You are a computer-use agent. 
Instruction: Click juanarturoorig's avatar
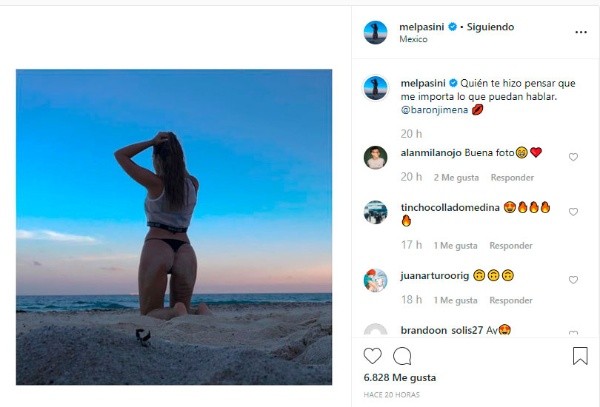[x=375, y=280]
